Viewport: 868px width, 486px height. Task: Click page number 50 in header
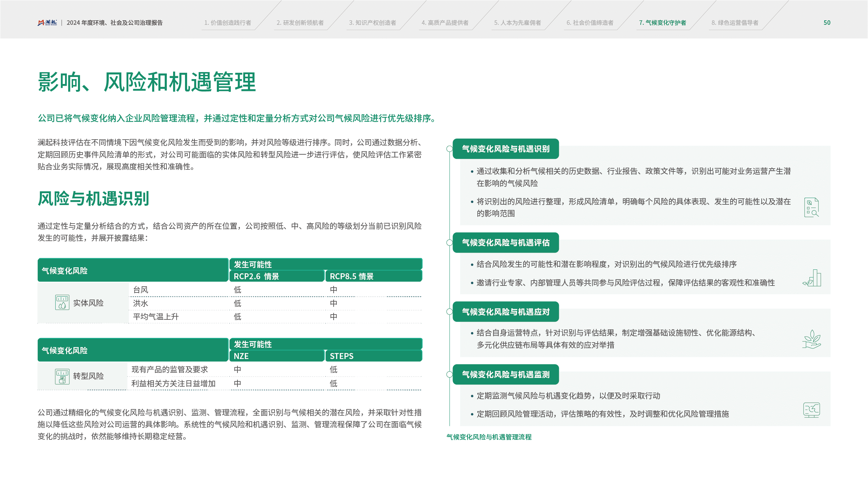827,23
